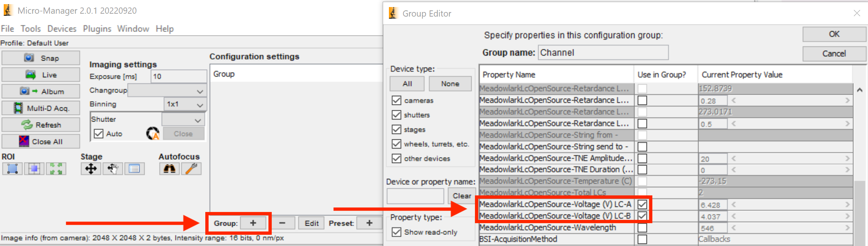The image size is (868, 246).
Task: Check BSI-AcquisitionMethod Use in Group box
Action: (x=642, y=239)
